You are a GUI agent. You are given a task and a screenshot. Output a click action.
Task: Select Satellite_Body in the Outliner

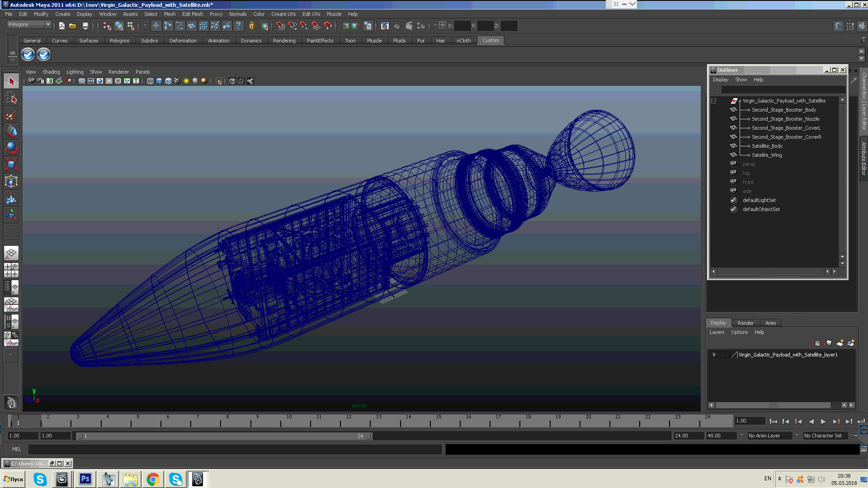pos(767,146)
